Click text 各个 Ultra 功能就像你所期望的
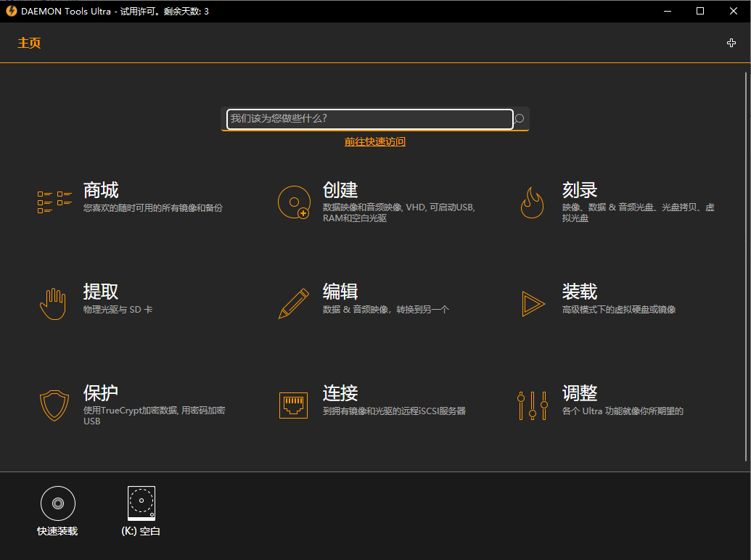 (623, 411)
